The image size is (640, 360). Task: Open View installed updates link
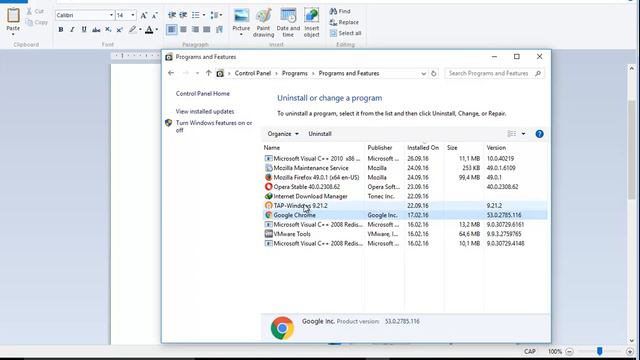pyautogui.click(x=205, y=111)
